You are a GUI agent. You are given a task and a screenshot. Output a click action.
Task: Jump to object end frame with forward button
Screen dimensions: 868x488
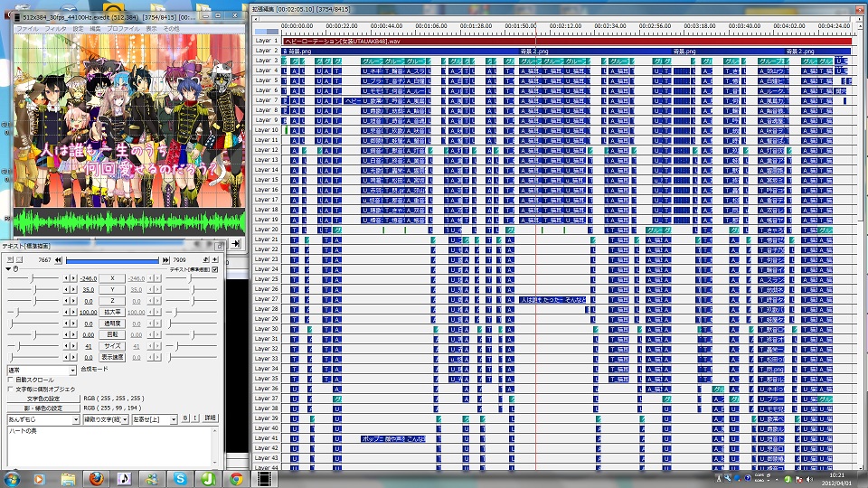tap(165, 260)
